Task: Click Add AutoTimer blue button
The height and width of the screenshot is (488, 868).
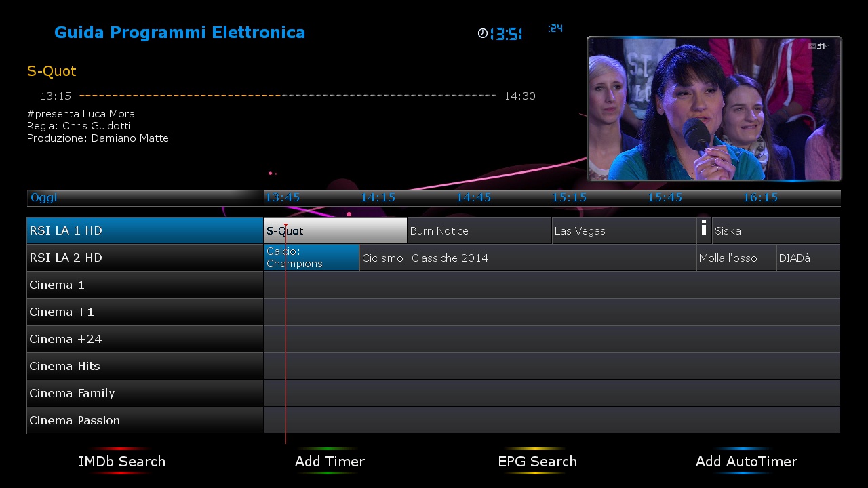Action: [x=746, y=462]
